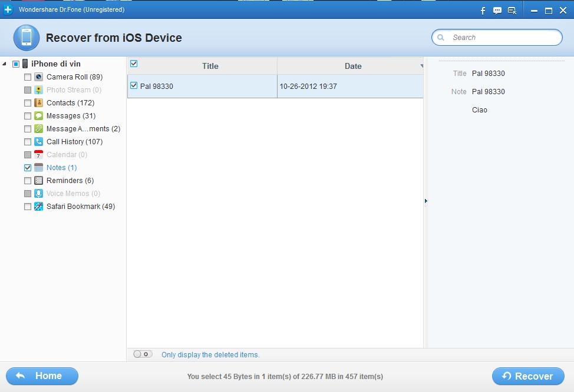The image size is (574, 392).
Task: Click the Call History phone icon
Action: pyautogui.click(x=38, y=141)
